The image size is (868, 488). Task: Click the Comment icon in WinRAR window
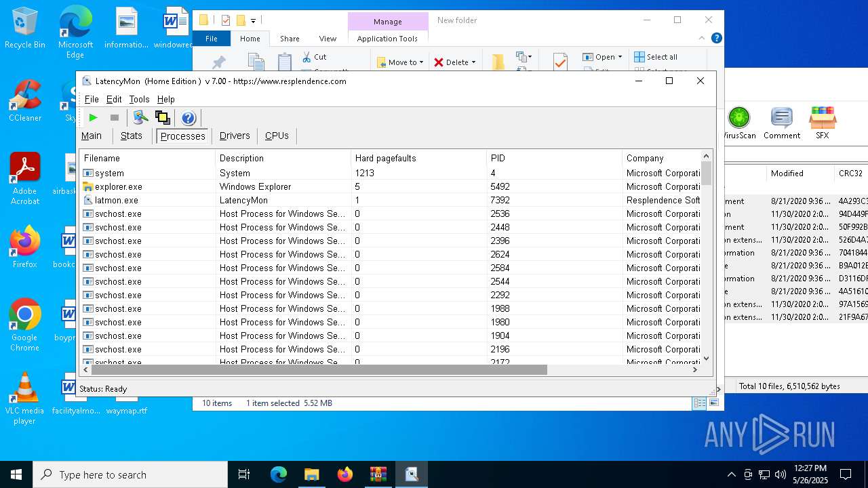tap(782, 123)
